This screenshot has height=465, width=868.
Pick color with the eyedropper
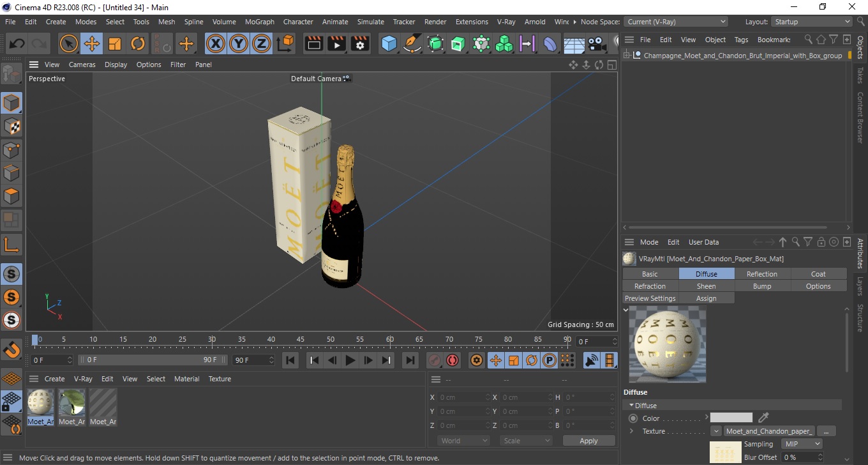(763, 418)
